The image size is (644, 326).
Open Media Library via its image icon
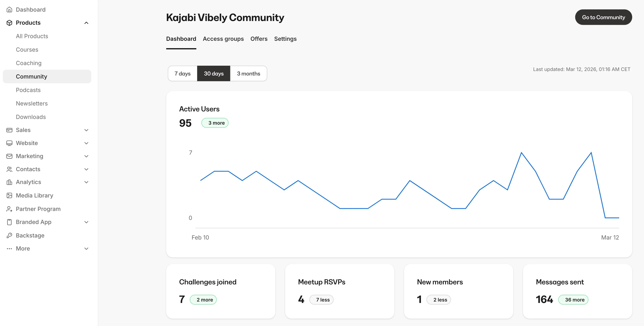9,196
